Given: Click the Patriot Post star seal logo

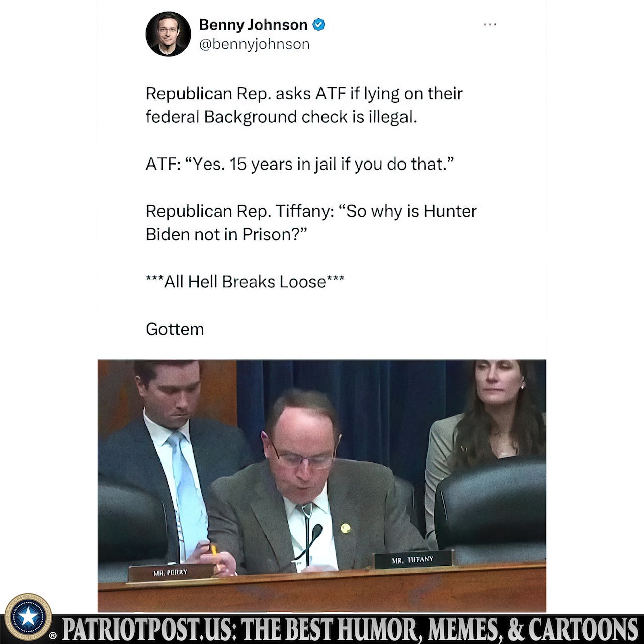Looking at the screenshot, I should [x=28, y=617].
